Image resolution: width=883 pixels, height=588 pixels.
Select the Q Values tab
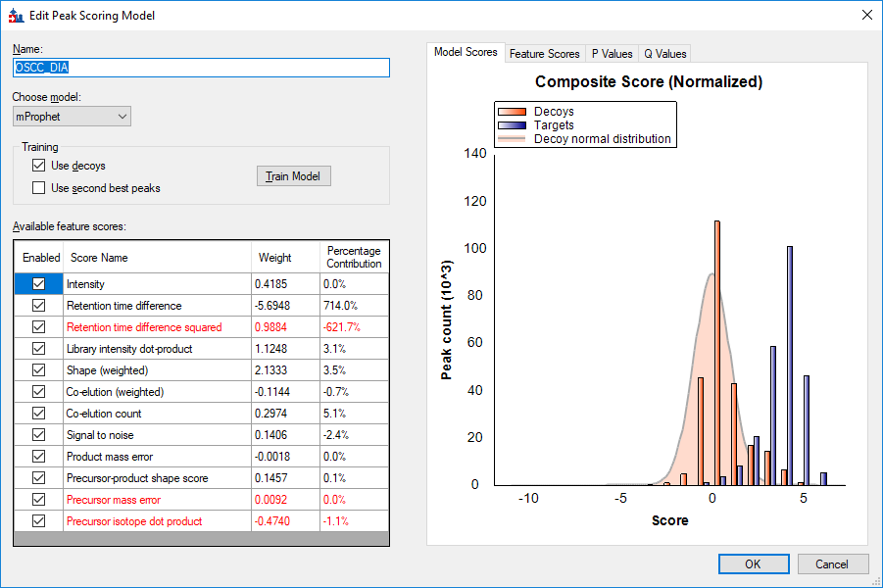click(x=664, y=54)
